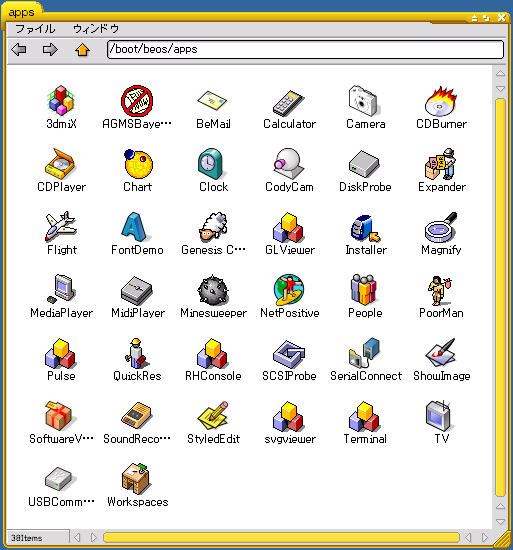Go to parent folder with up arrow
Screen dimensions: 513x550
tap(82, 49)
